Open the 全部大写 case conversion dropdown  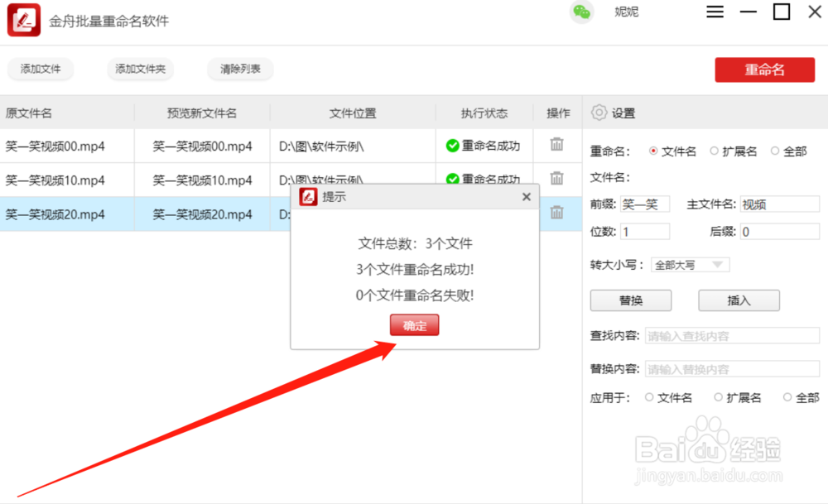pos(691,265)
